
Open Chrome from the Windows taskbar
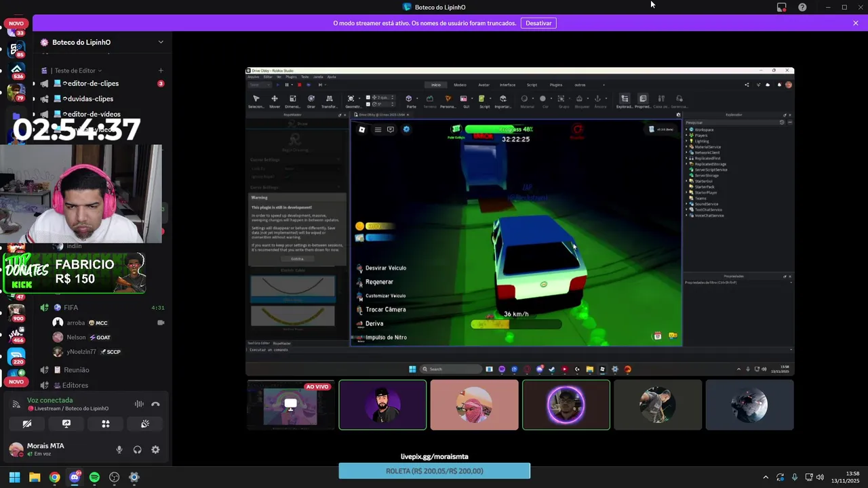[55, 477]
